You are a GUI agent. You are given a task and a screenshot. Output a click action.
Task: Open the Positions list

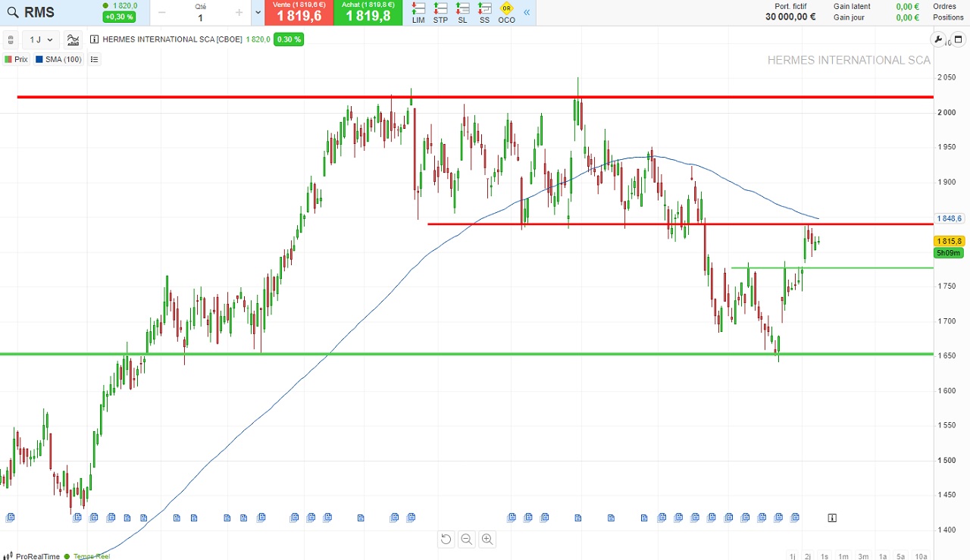(948, 17)
